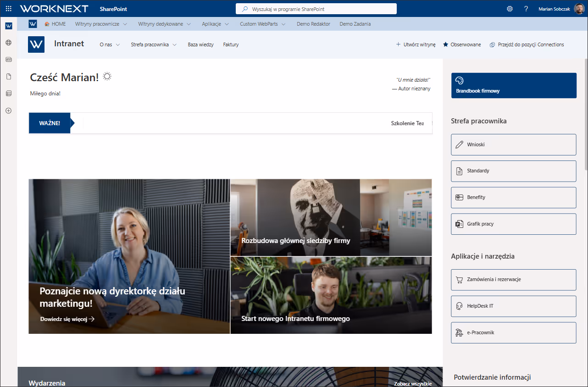Open the news icon in left rail
The image size is (588, 387).
point(9,60)
